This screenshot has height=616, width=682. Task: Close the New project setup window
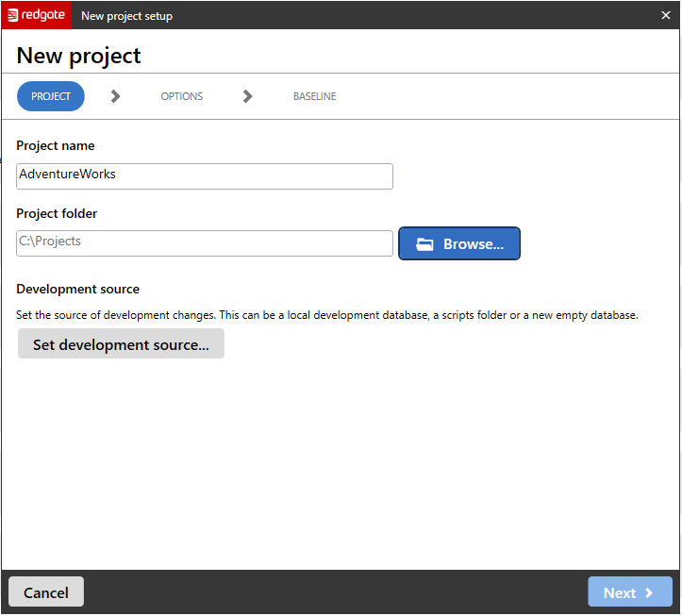[x=666, y=15]
